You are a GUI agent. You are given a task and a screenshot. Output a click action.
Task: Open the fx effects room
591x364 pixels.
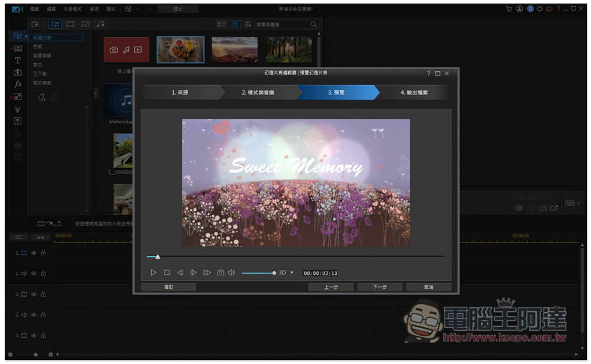pos(18,84)
